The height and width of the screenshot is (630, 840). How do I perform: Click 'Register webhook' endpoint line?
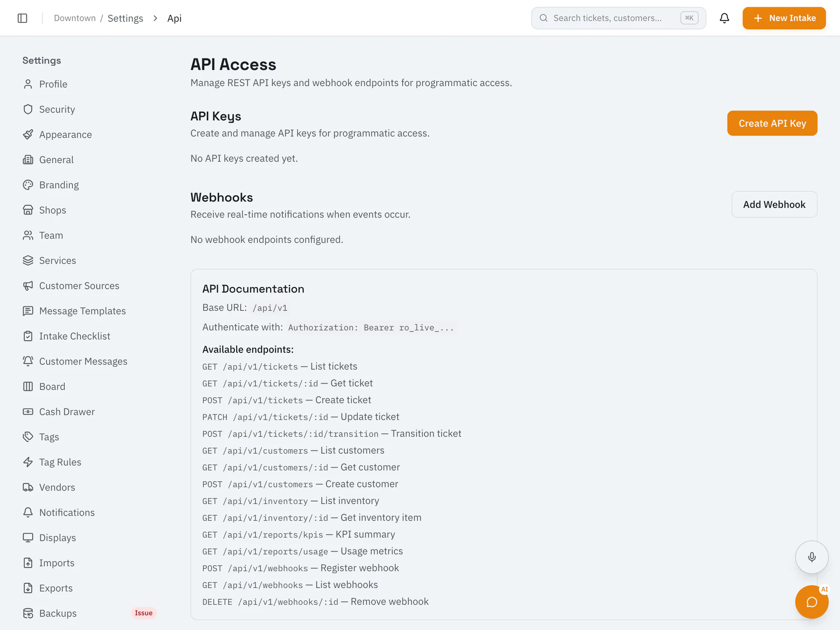coord(301,568)
